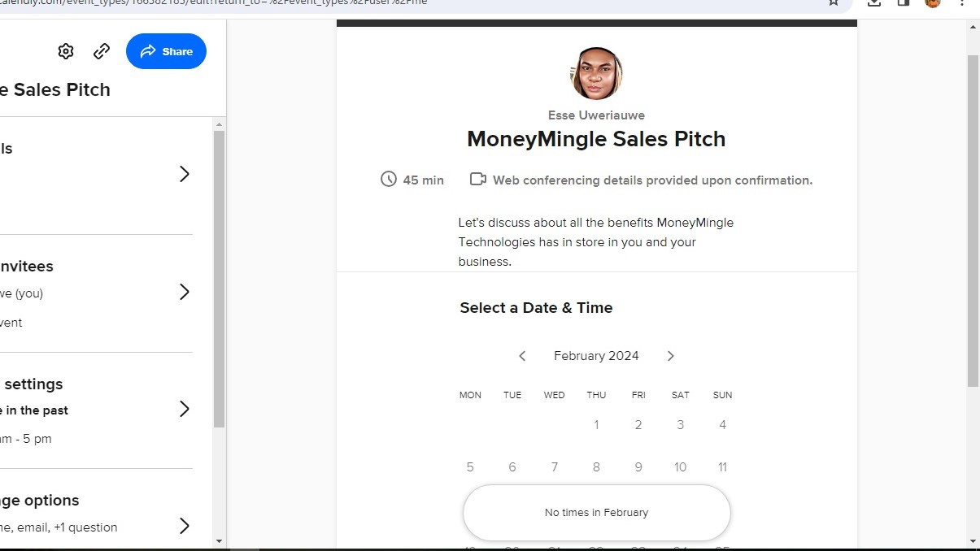The image size is (980, 551).
Task: Click the 45 min clock icon
Action: (x=389, y=179)
